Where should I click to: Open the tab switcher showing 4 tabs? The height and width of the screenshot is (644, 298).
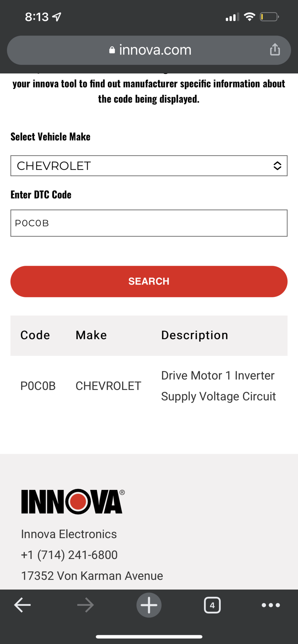[212, 605]
